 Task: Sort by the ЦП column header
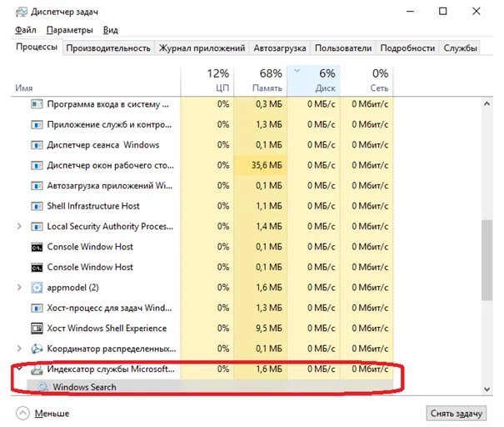coord(207,82)
